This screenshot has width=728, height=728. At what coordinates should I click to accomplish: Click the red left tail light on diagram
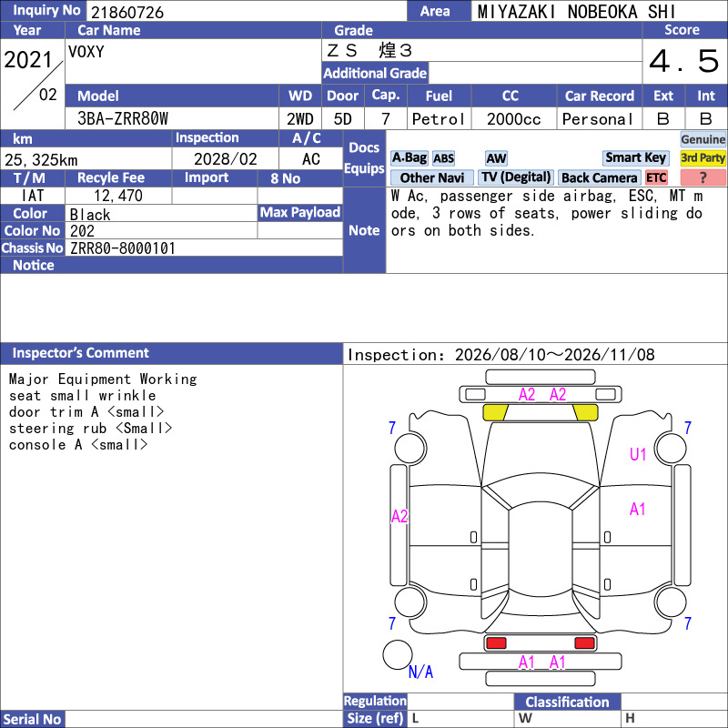(495, 643)
